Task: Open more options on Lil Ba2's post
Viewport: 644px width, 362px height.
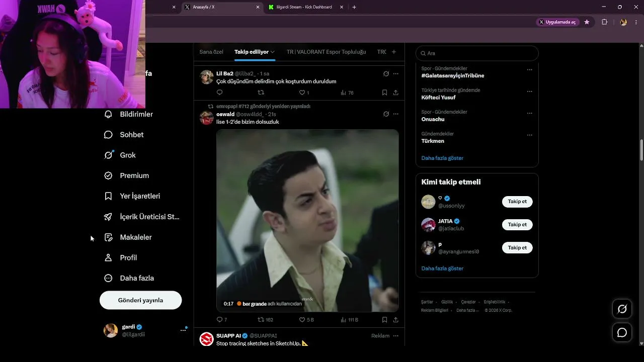Action: click(396, 73)
